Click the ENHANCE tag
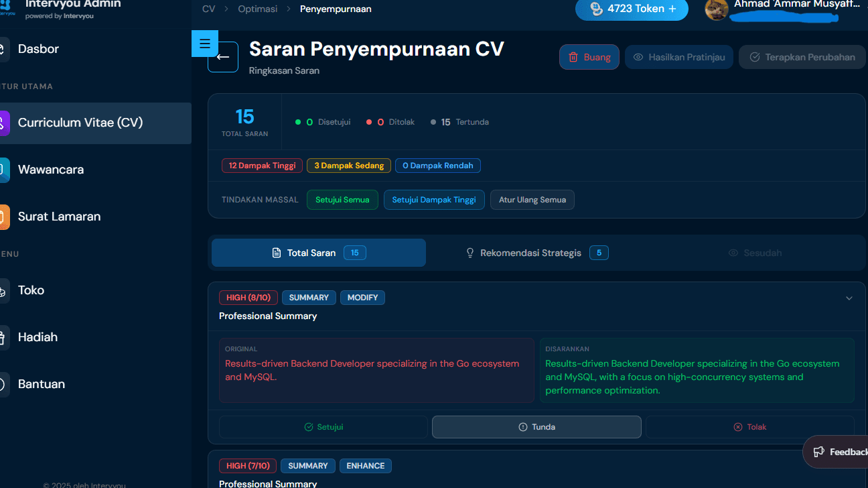The width and height of the screenshot is (868, 488). tap(366, 466)
